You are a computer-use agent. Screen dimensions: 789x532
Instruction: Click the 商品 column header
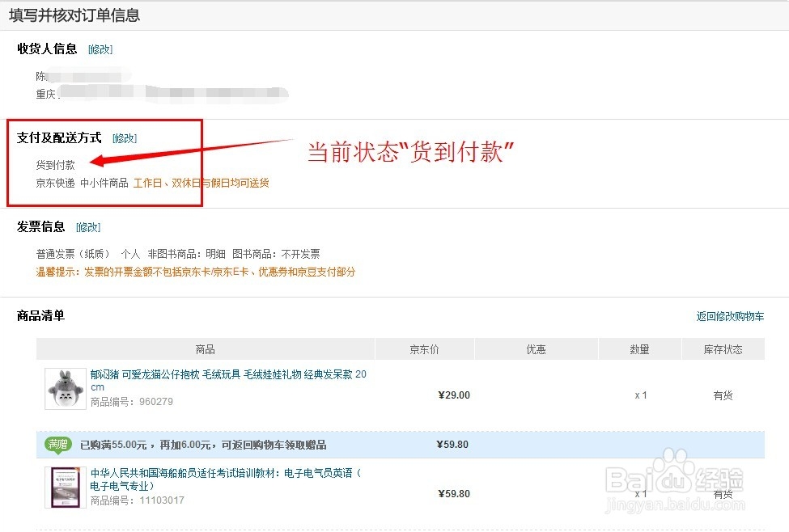(x=206, y=349)
